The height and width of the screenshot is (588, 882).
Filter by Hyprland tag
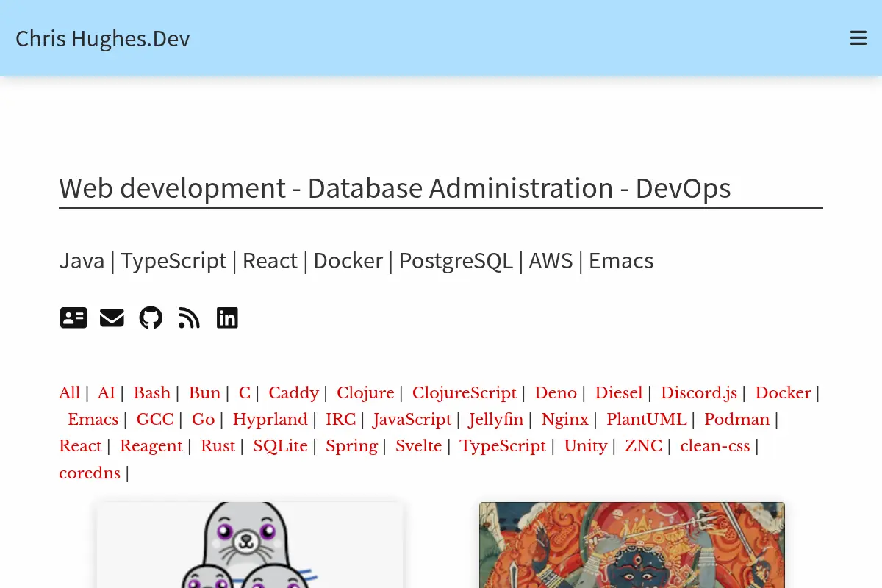click(270, 419)
